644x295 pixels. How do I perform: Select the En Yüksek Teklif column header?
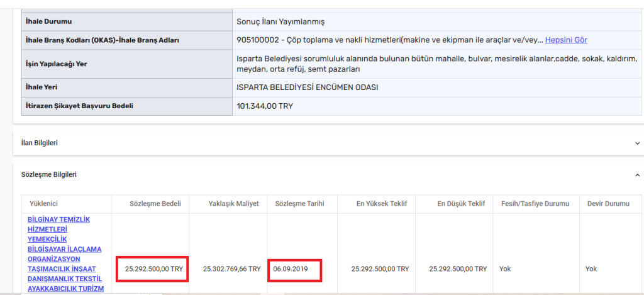tap(382, 204)
